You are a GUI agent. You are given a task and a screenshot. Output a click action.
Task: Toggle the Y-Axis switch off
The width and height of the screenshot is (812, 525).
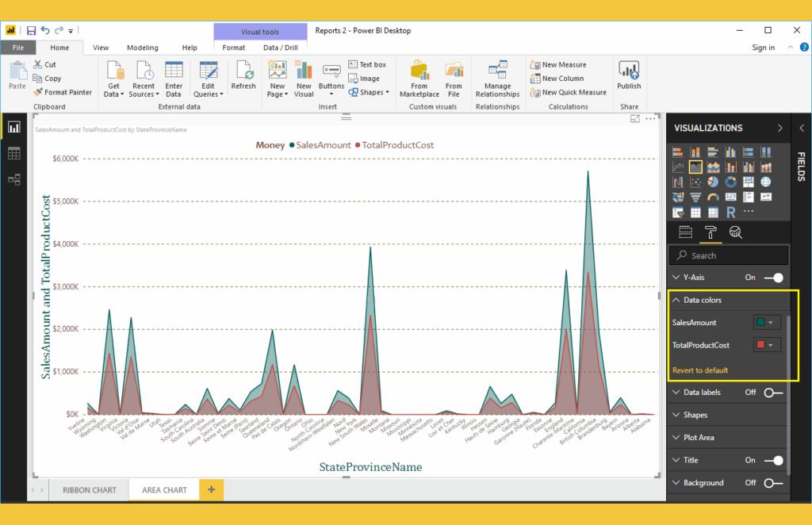click(773, 278)
